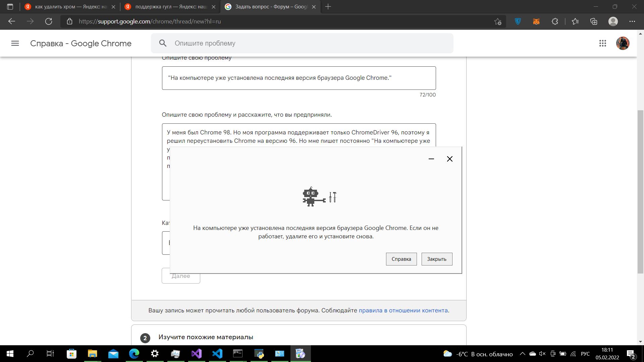
Task: Open the Collections icon
Action: click(x=594, y=21)
